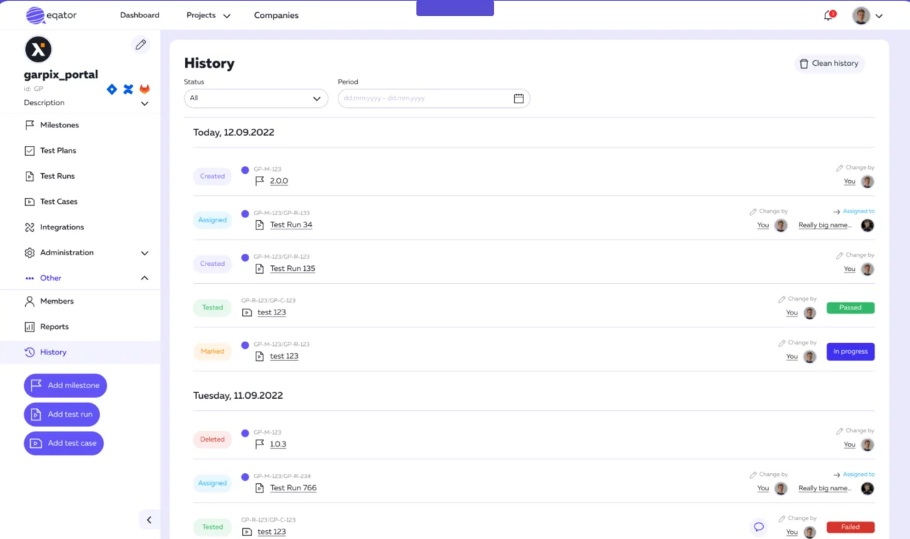
Task: Edit project with pencil icon
Action: (140, 45)
